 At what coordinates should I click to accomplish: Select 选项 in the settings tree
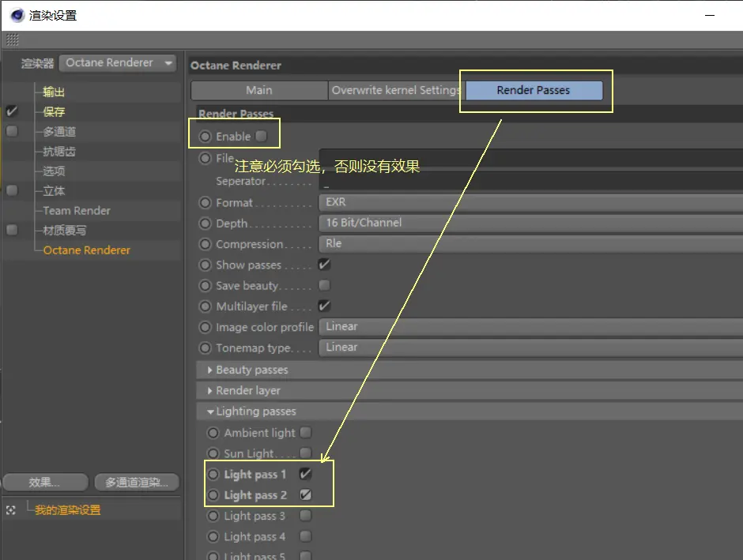pyautogui.click(x=54, y=171)
